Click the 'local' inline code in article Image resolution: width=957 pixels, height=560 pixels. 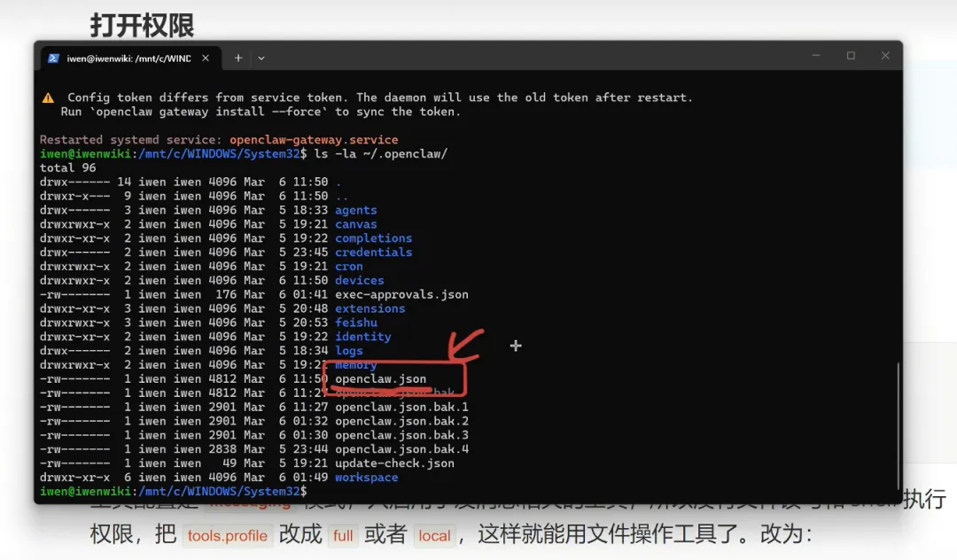(434, 536)
